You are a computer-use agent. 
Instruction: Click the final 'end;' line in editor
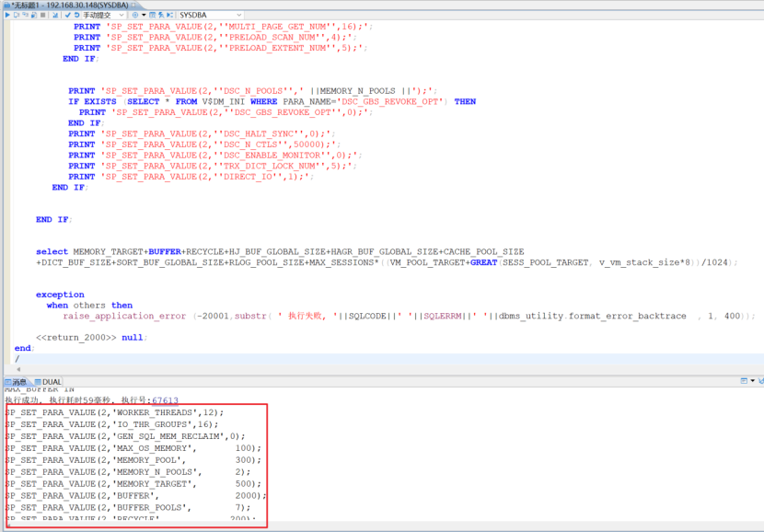(x=24, y=348)
